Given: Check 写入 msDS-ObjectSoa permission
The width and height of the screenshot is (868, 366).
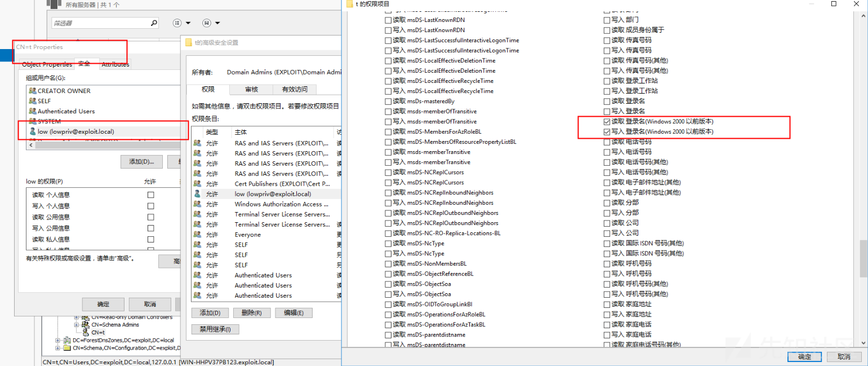Looking at the screenshot, I should [388, 294].
